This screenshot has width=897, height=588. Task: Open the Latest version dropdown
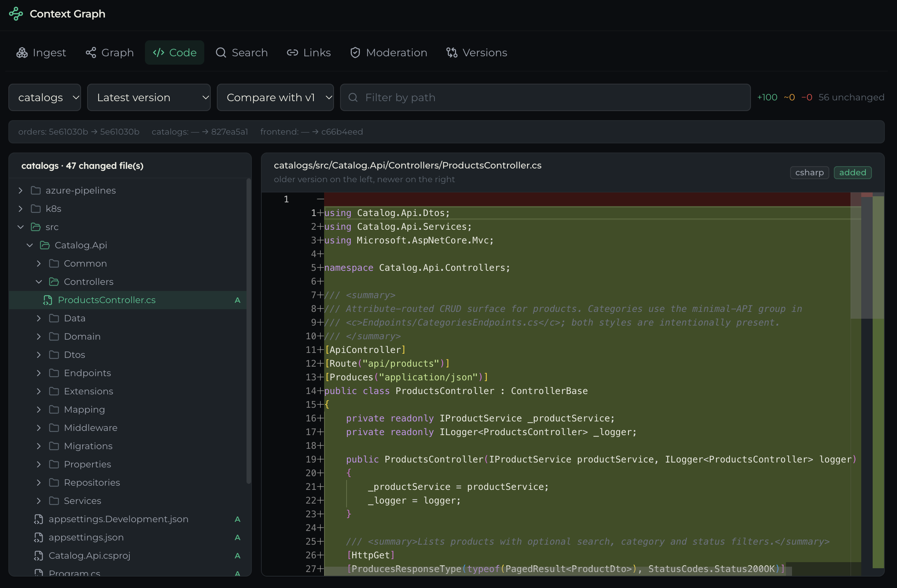click(x=149, y=97)
